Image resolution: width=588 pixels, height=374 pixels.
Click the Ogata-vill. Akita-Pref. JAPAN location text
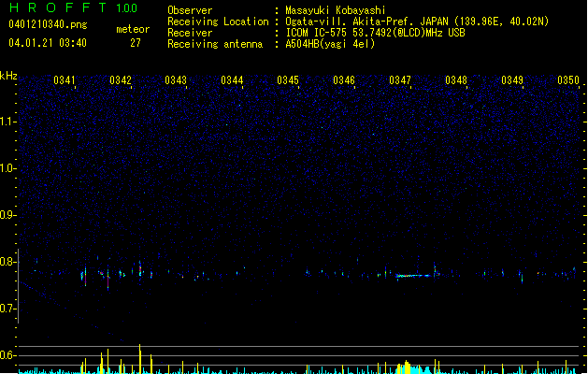(417, 22)
